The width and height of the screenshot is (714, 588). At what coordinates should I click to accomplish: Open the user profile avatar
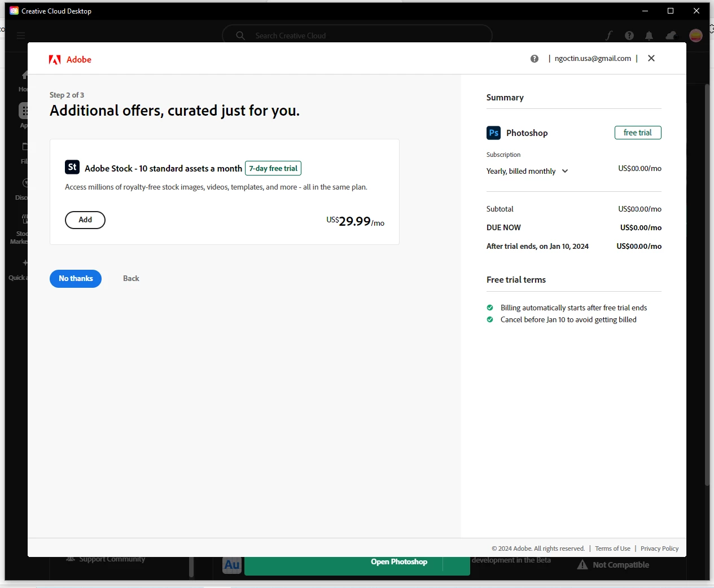(x=696, y=36)
